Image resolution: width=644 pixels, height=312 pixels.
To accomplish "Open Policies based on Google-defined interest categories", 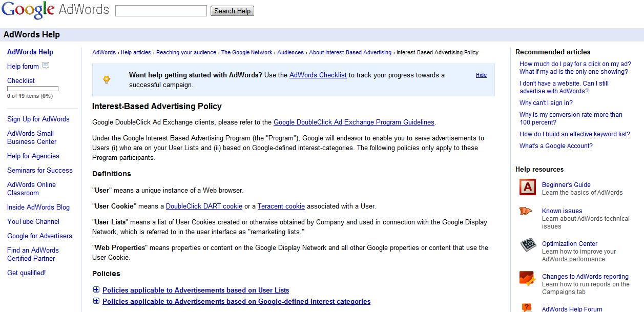I will tap(236, 301).
